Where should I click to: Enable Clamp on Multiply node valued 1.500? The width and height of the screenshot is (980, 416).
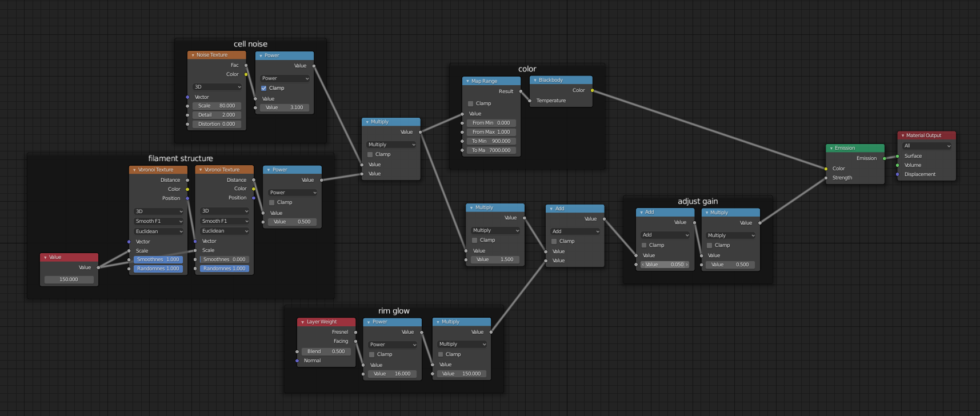[475, 240]
